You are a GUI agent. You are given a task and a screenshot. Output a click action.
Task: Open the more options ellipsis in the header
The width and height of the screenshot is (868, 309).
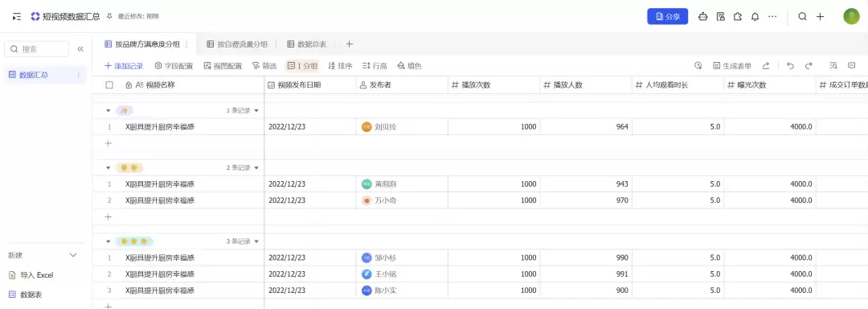[x=772, y=17]
